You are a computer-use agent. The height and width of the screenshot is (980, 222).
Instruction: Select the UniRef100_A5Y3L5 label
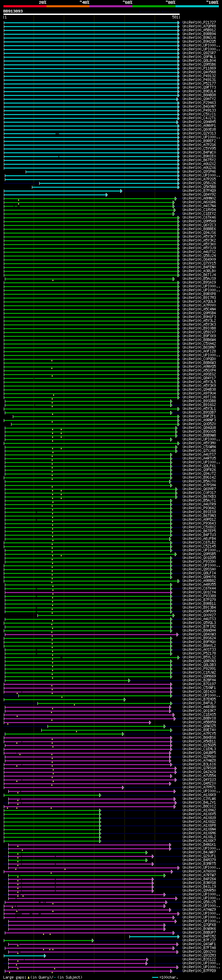[199, 382]
